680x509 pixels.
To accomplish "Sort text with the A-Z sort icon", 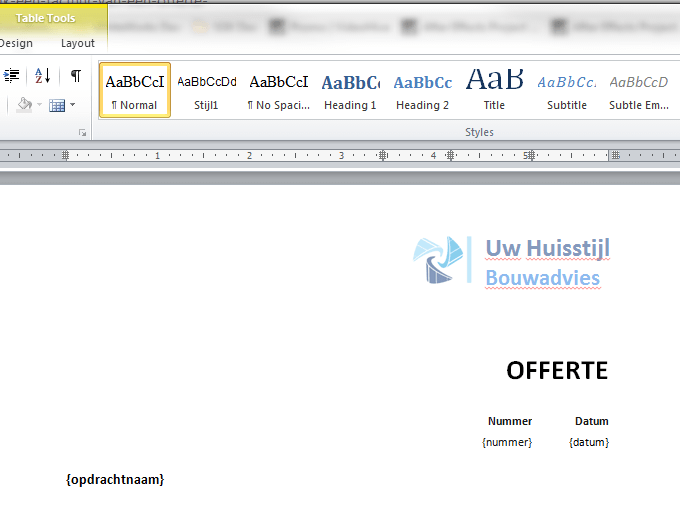I will tap(42, 76).
